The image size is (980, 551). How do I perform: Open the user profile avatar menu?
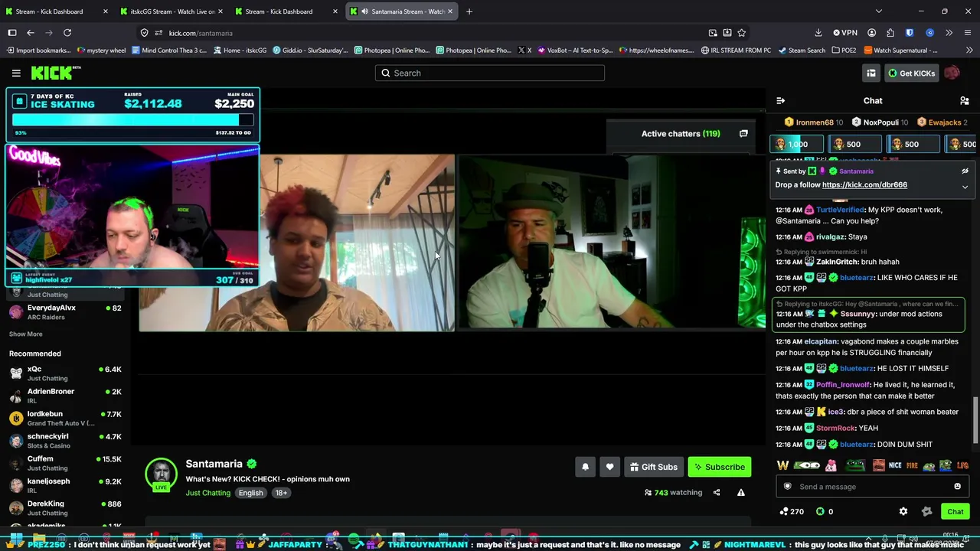(952, 73)
